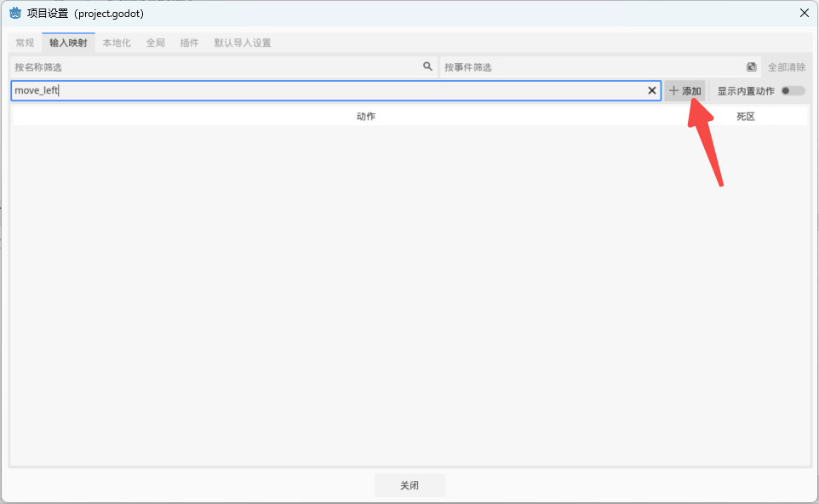
Task: Switch to the 常规 tab
Action: coord(24,42)
